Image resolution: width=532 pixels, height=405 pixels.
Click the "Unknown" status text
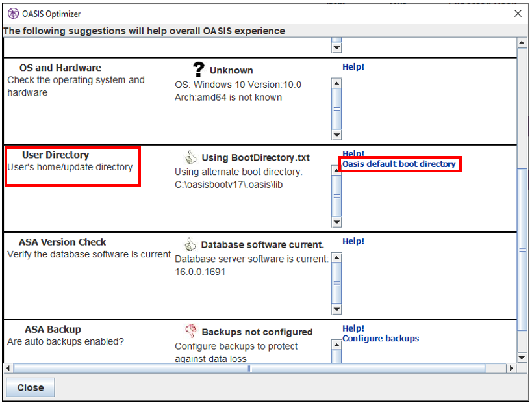click(x=231, y=70)
